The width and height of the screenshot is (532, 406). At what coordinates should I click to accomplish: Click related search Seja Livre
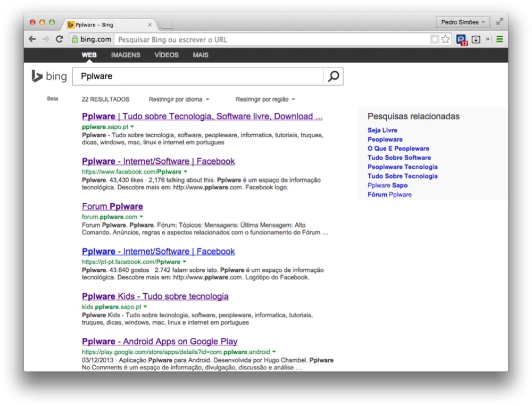(x=383, y=130)
